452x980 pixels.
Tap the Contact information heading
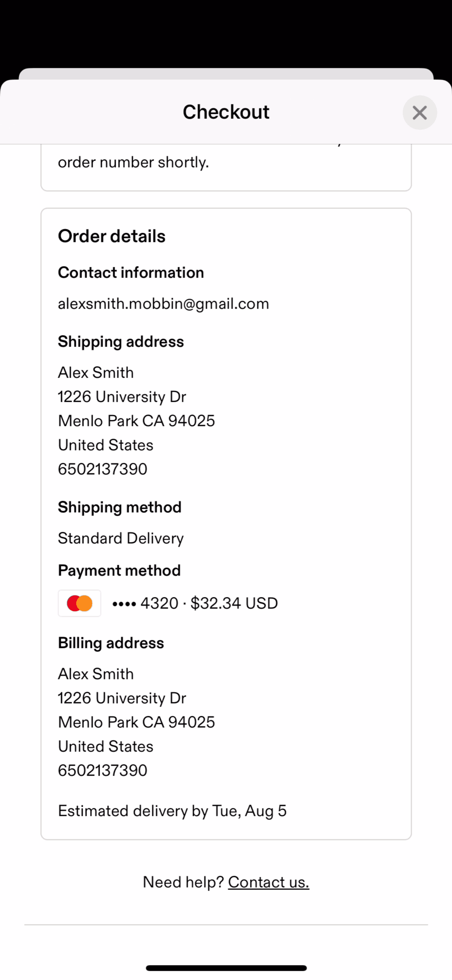click(131, 273)
